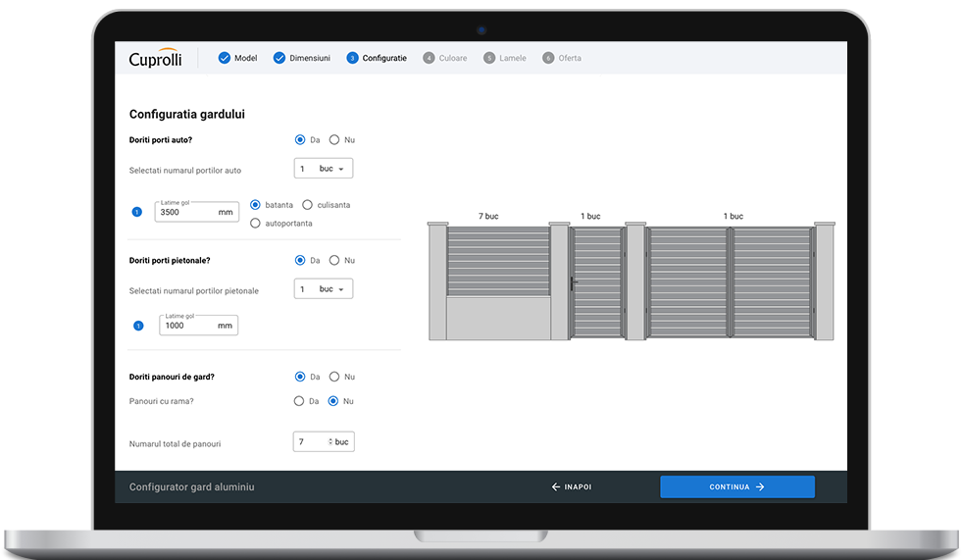Image resolution: width=962 pixels, height=560 pixels.
Task: Click the Dimensiuni step checkmark icon
Action: (279, 58)
